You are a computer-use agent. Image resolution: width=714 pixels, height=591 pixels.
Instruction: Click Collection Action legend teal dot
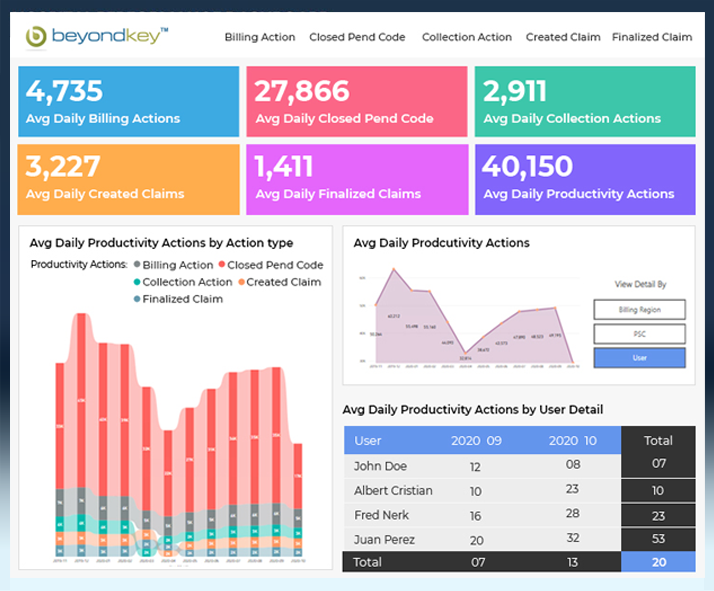[x=136, y=282]
